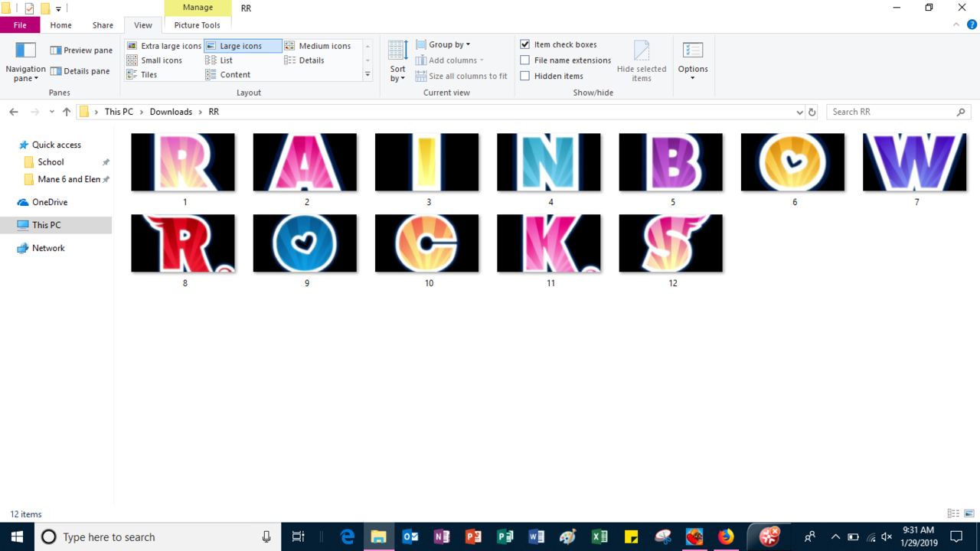Screen dimensions: 980x551
Task: Click the refresh button beside the address bar
Action: [x=812, y=112]
